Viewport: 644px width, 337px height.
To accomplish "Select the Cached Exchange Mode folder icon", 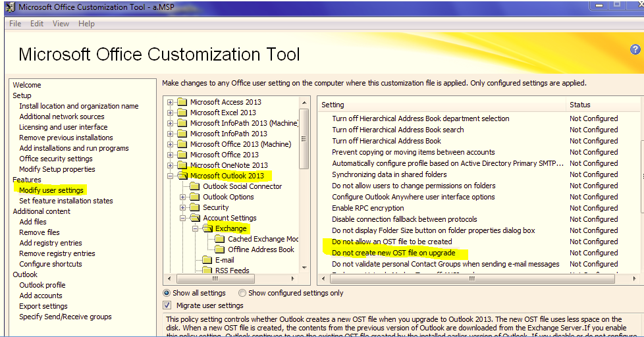I will (x=220, y=239).
